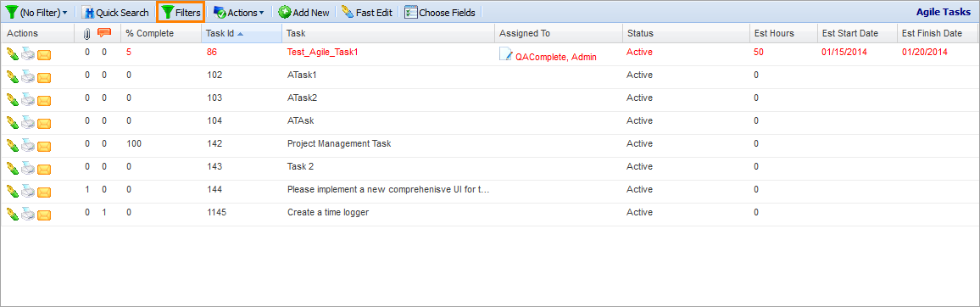Click the Quick Search binoculars button
980x307 pixels.
116,13
